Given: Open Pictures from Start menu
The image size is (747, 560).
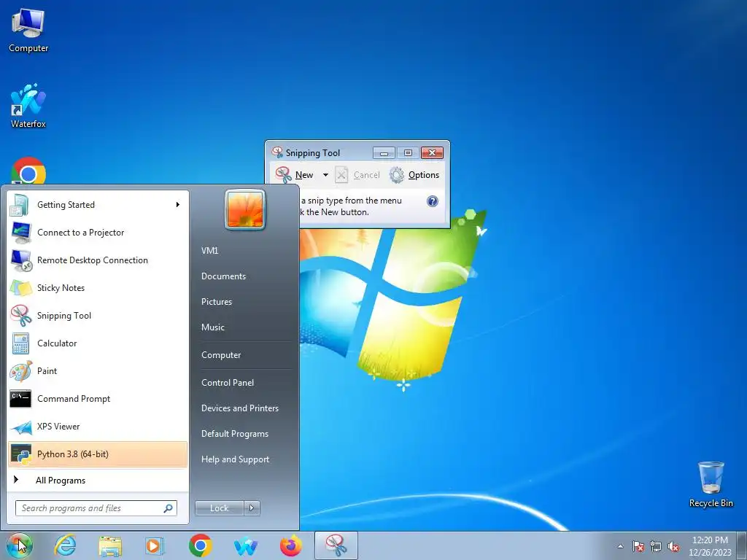Looking at the screenshot, I should (x=216, y=302).
